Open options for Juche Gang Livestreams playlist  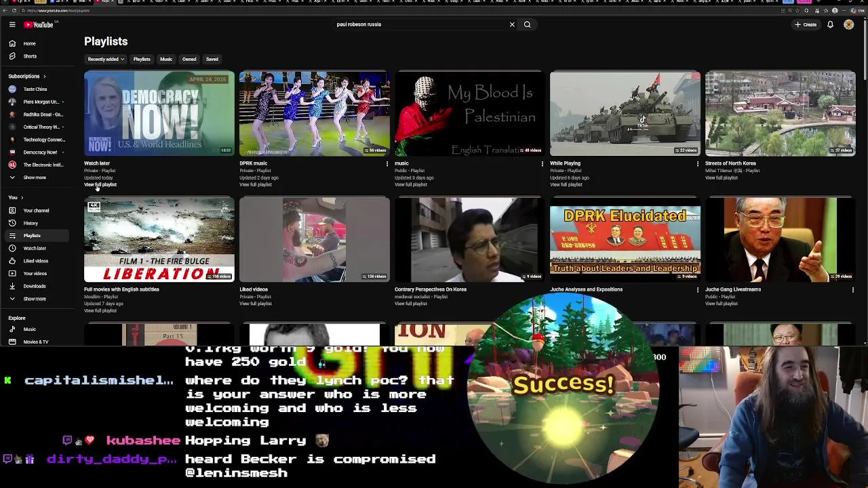click(x=853, y=289)
